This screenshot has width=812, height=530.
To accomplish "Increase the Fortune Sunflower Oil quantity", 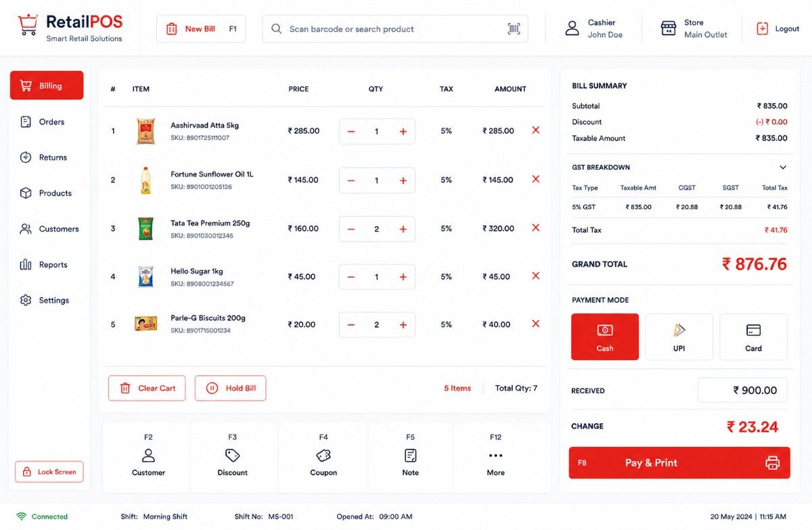I will click(x=403, y=181).
